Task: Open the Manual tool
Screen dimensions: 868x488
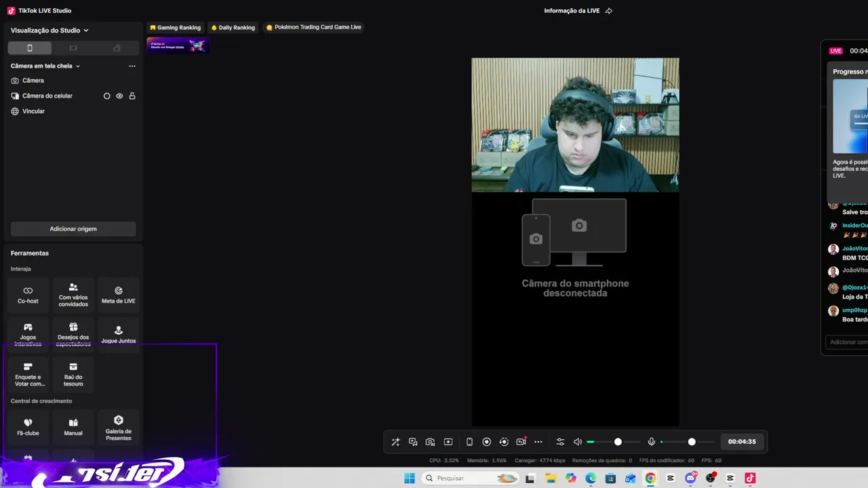Action: [x=73, y=427]
